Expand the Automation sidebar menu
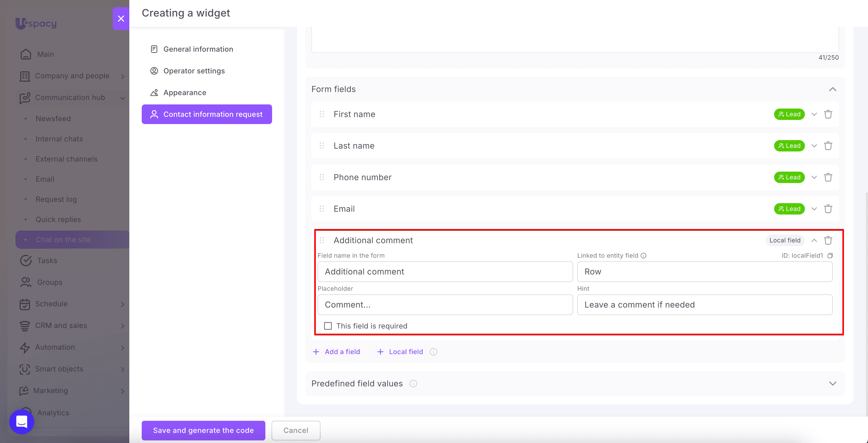Screen dimensions: 868x443 pyautogui.click(x=123, y=348)
